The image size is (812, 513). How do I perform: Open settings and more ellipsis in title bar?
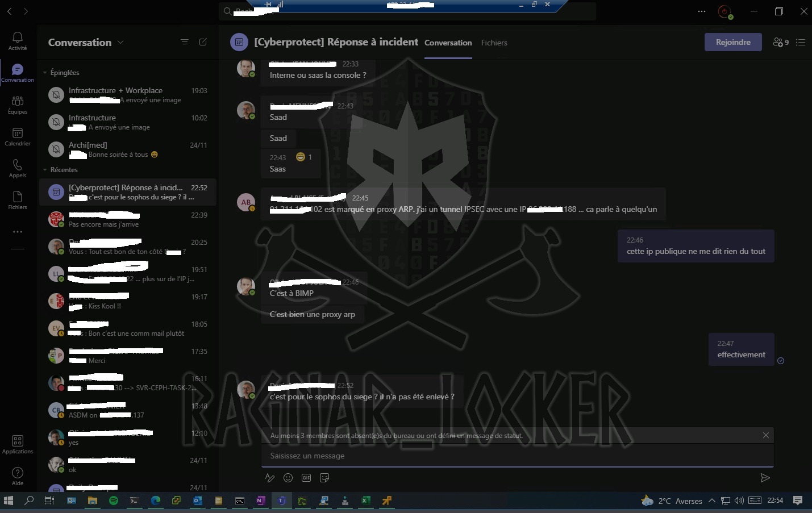pos(702,11)
